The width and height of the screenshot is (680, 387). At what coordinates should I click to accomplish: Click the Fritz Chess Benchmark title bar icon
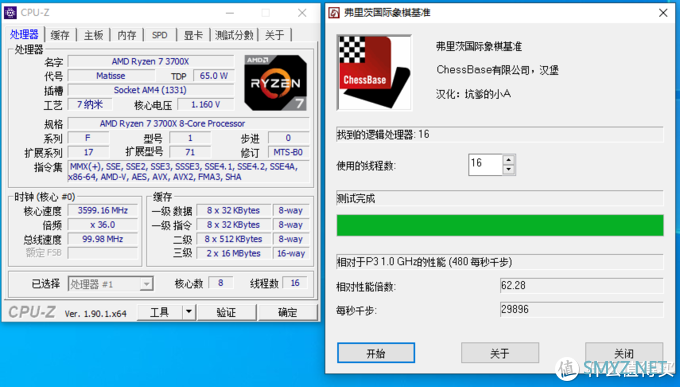pyautogui.click(x=334, y=13)
